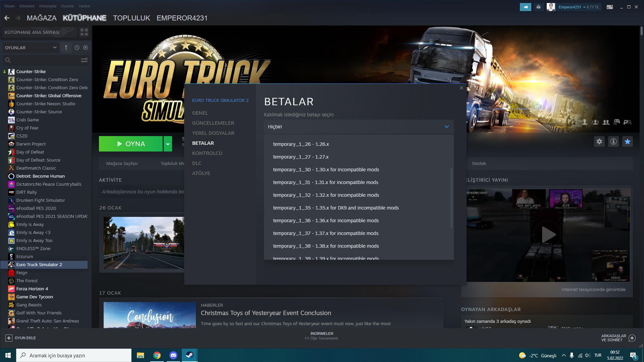Select temporary_1_35 - 1.35.x for DX9 option
This screenshot has width=644, height=362.
coord(336,208)
